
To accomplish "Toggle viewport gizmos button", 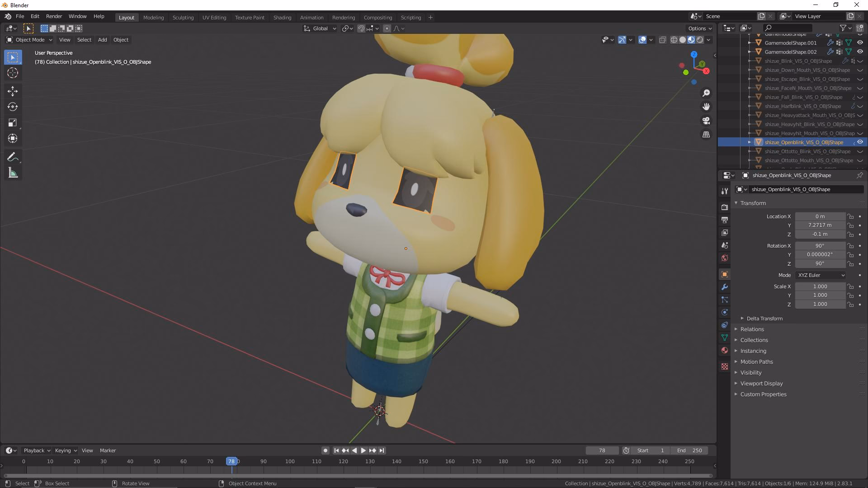I will tap(622, 40).
